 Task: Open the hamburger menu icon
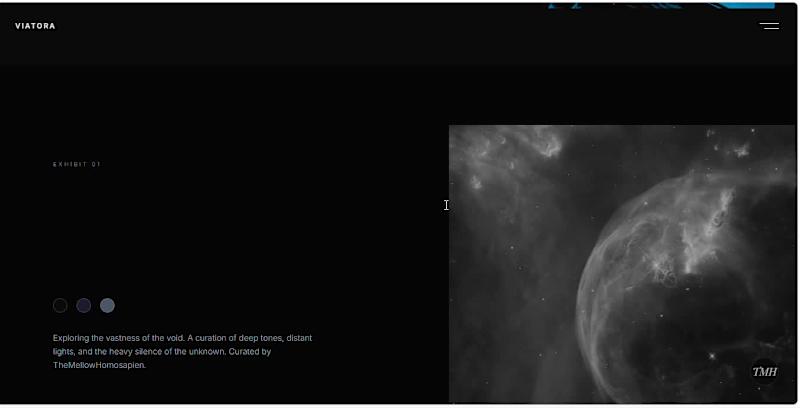(x=769, y=26)
